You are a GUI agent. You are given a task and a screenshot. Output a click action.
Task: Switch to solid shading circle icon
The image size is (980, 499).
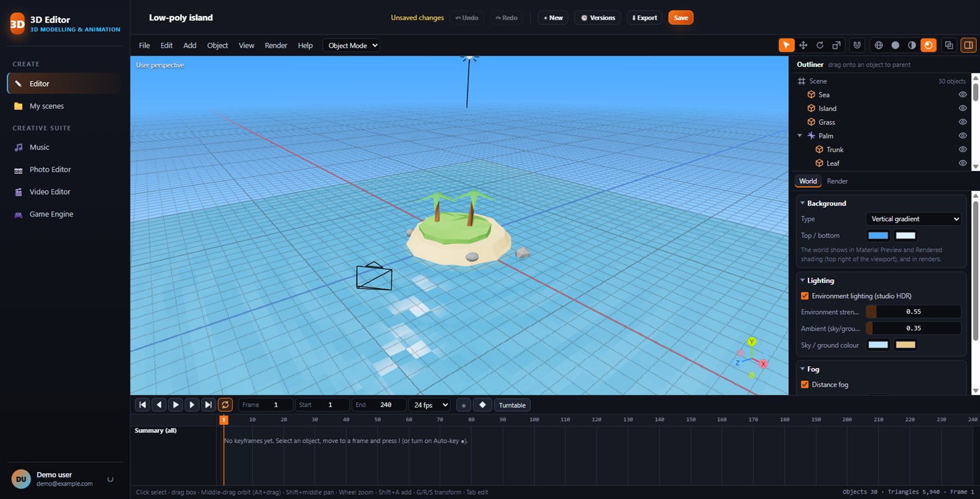click(895, 45)
